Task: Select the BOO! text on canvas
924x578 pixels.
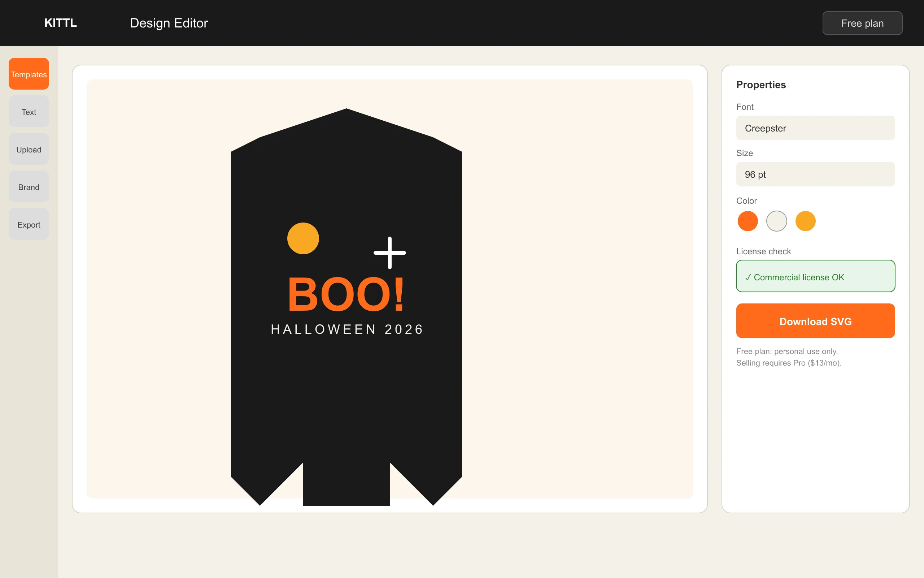Action: (x=346, y=294)
